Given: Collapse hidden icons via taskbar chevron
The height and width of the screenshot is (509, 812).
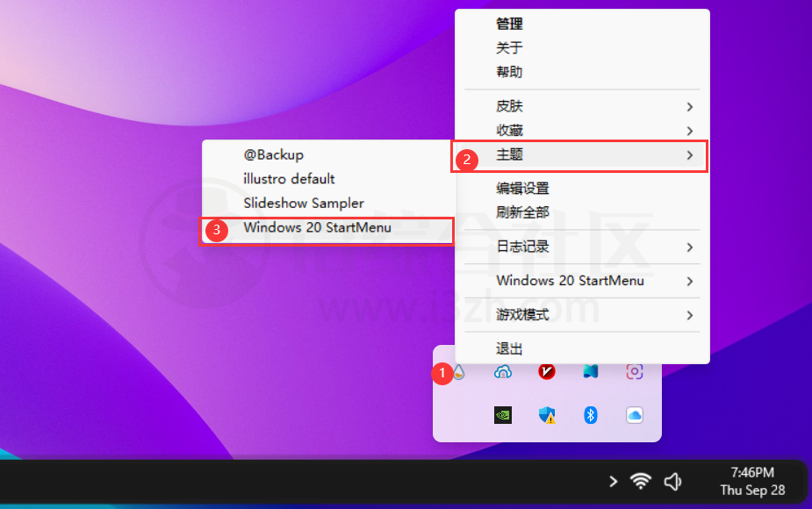Looking at the screenshot, I should (x=613, y=482).
